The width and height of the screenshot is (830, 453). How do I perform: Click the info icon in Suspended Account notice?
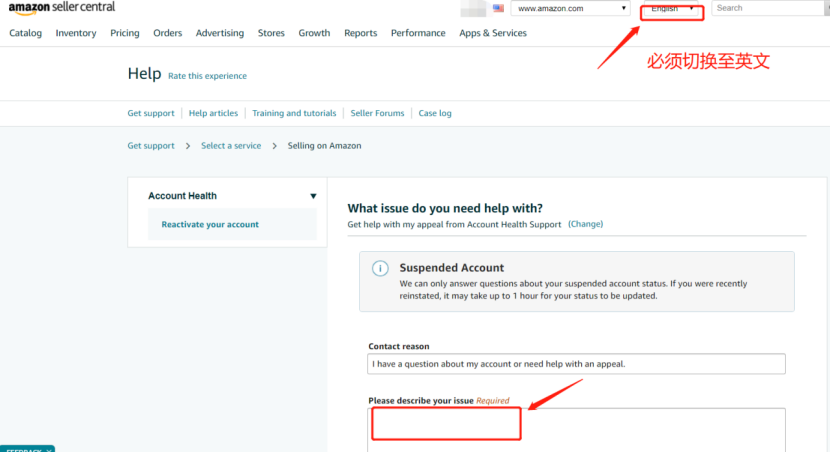tap(380, 268)
